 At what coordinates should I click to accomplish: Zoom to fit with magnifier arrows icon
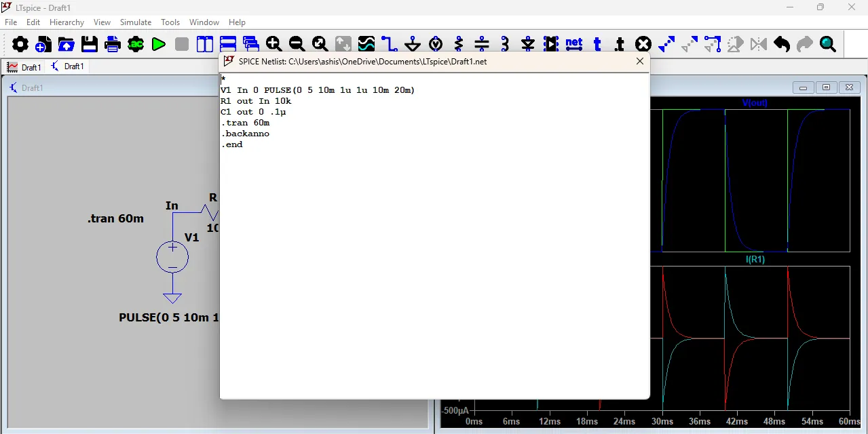(320, 44)
